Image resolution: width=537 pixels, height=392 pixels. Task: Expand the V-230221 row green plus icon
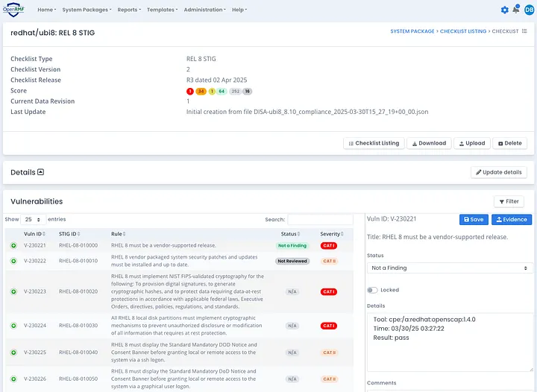13,246
